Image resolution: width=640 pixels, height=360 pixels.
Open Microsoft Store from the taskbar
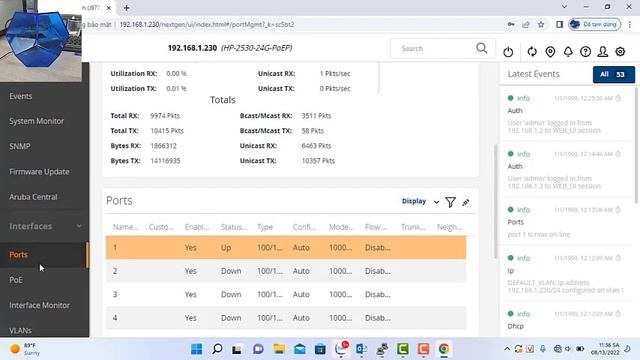320,349
